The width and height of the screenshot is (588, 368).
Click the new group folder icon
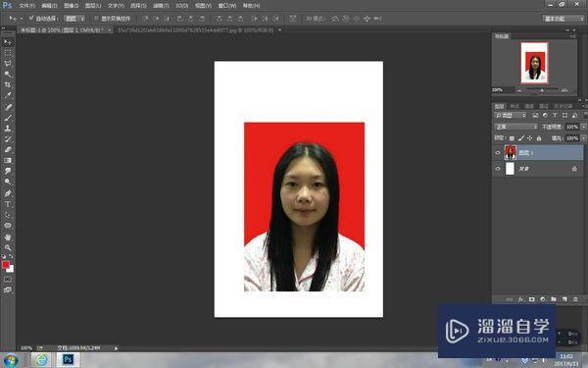554,299
